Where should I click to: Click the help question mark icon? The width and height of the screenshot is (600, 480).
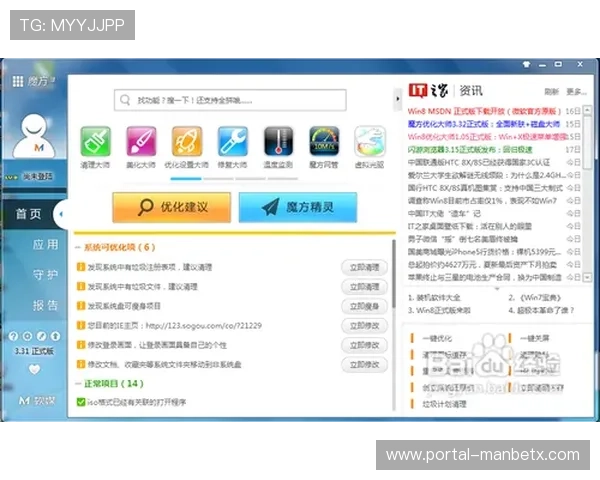[x=13, y=336]
